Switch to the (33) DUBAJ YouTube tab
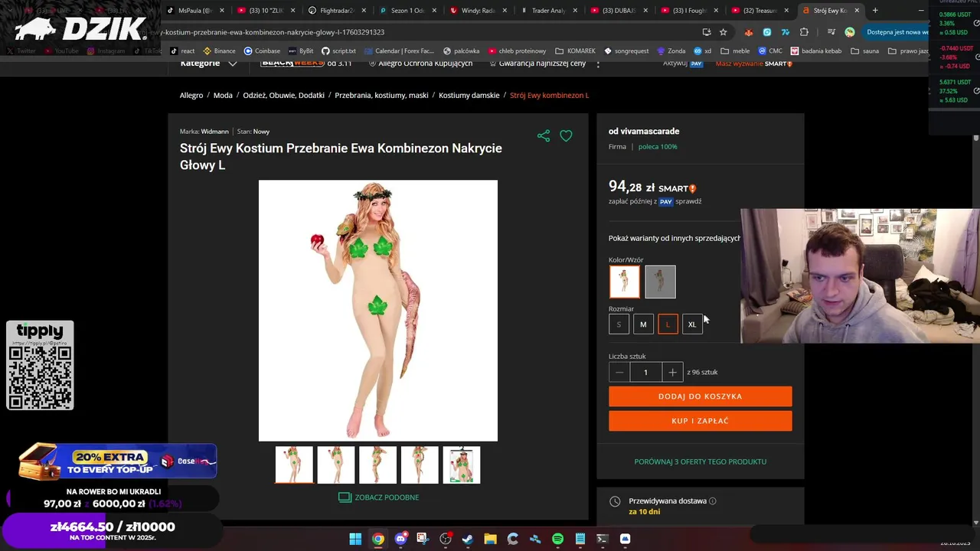The width and height of the screenshot is (980, 551). click(x=617, y=11)
